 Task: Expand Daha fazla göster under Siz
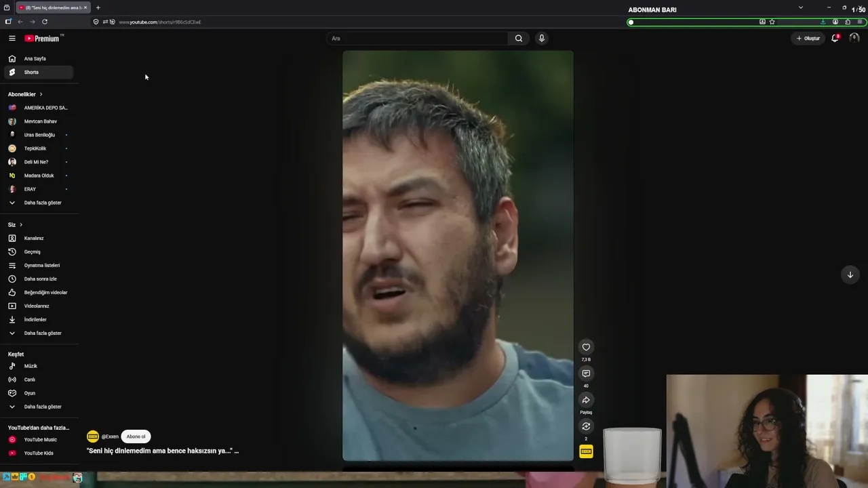coord(38,333)
